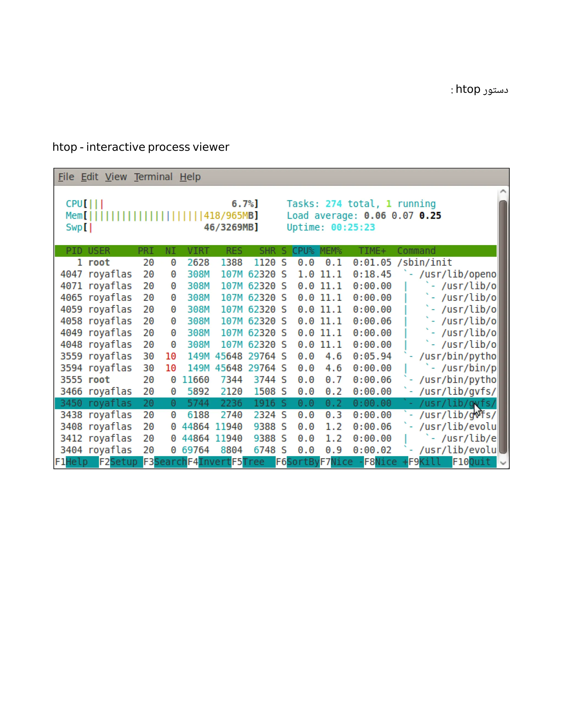The width and height of the screenshot is (563, 728).
Task: Click the F1 Help function key
Action: tap(77, 462)
